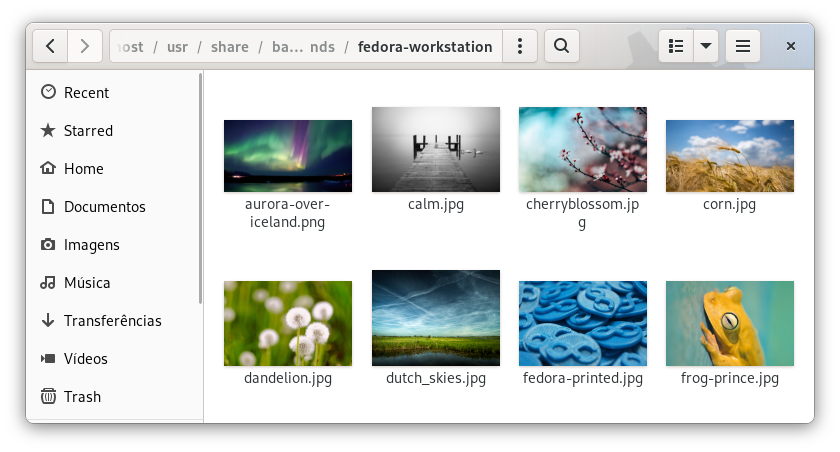The height and width of the screenshot is (452, 840).
Task: Click the dutch_skies.jpg file name
Action: (x=436, y=378)
